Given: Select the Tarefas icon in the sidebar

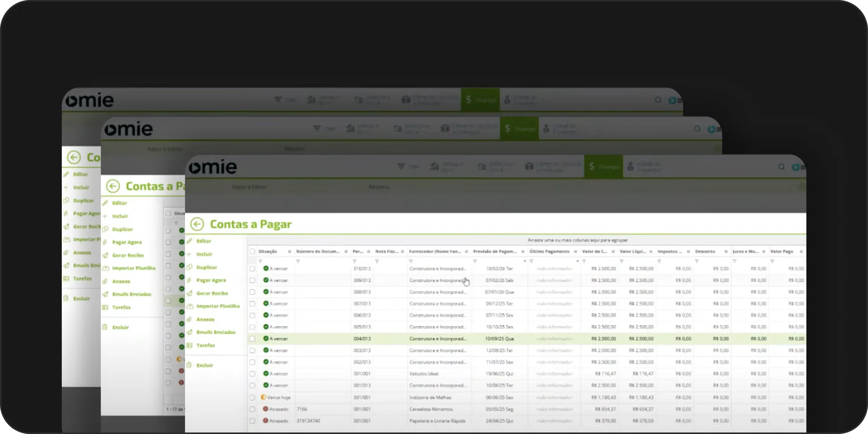Looking at the screenshot, I should 189,345.
